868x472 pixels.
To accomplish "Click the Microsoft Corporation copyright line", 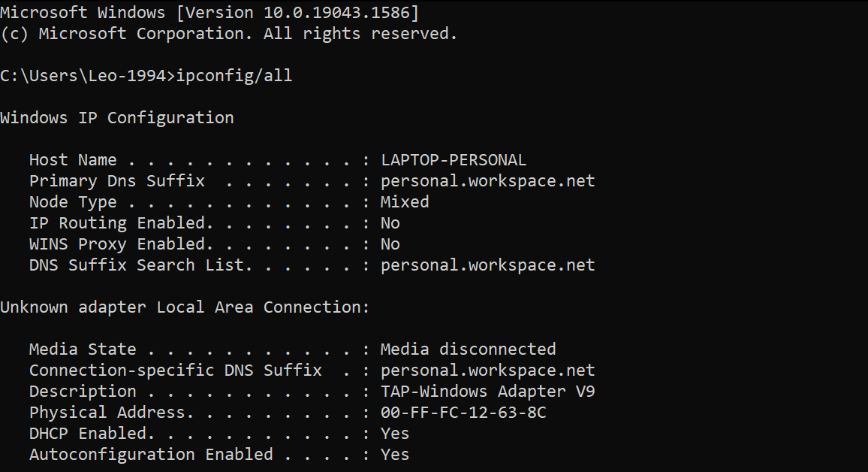I will pos(229,34).
